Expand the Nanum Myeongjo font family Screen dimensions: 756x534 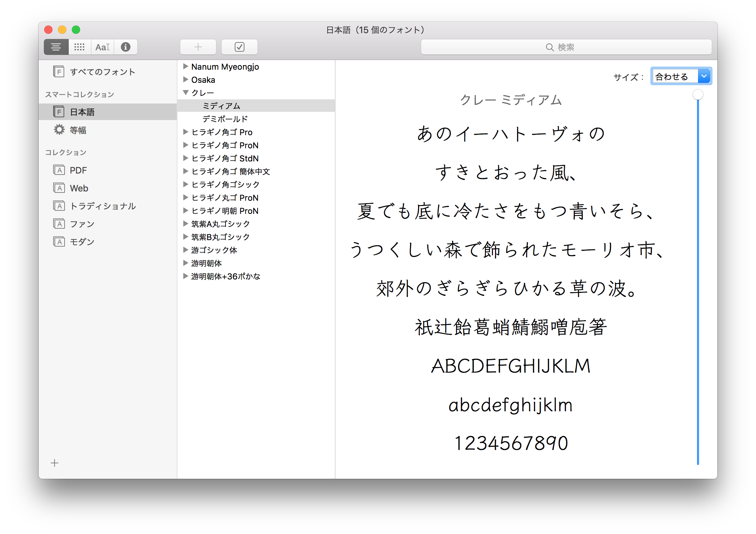tap(186, 66)
